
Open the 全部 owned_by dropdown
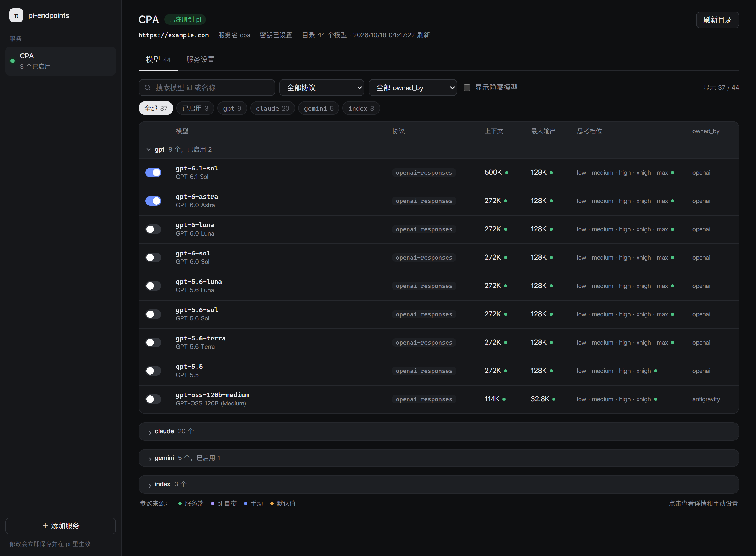click(413, 88)
